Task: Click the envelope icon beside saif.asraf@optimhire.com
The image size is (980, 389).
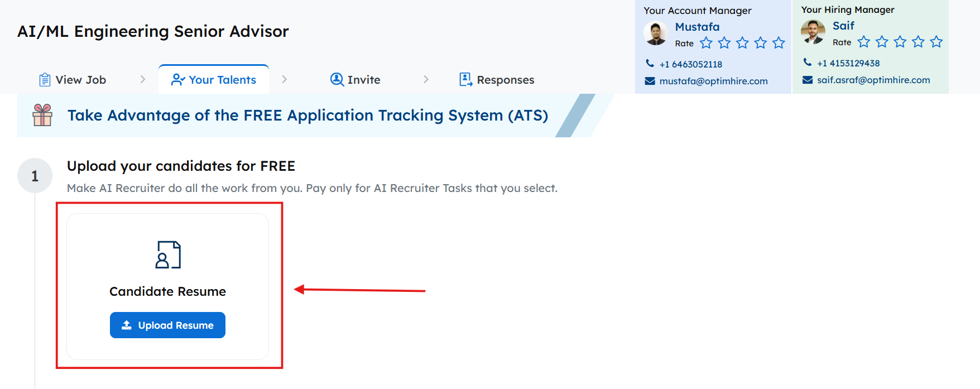Action: (807, 80)
